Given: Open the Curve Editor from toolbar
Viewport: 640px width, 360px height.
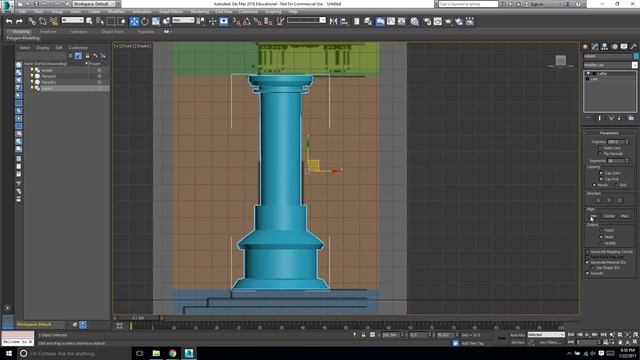Looking at the screenshot, I should coord(391,21).
